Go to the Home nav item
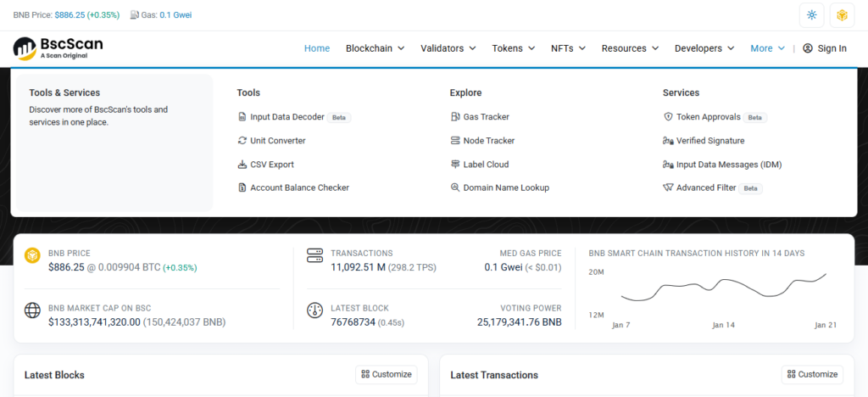 317,48
